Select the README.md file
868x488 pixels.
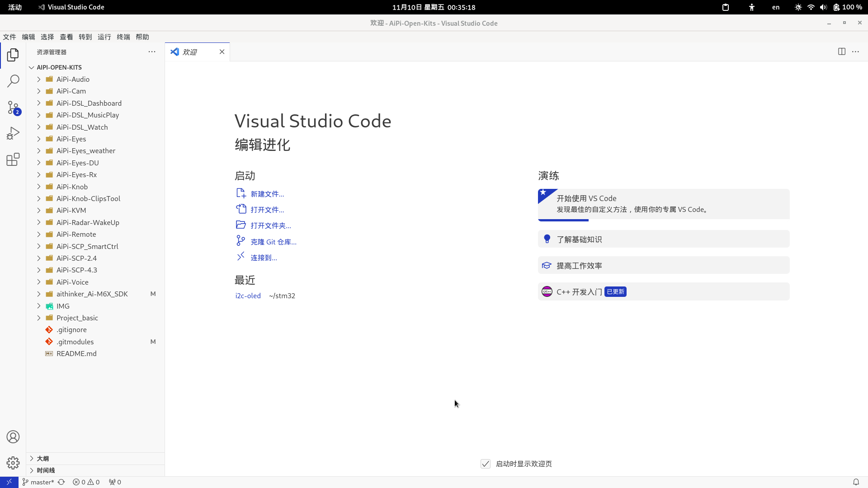[95, 354]
